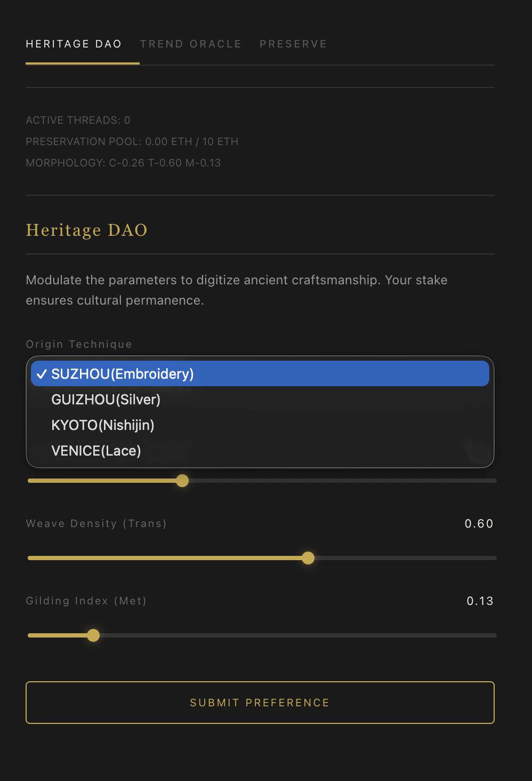Switch to the Trend Oracle tab
532x781 pixels.
coord(190,44)
